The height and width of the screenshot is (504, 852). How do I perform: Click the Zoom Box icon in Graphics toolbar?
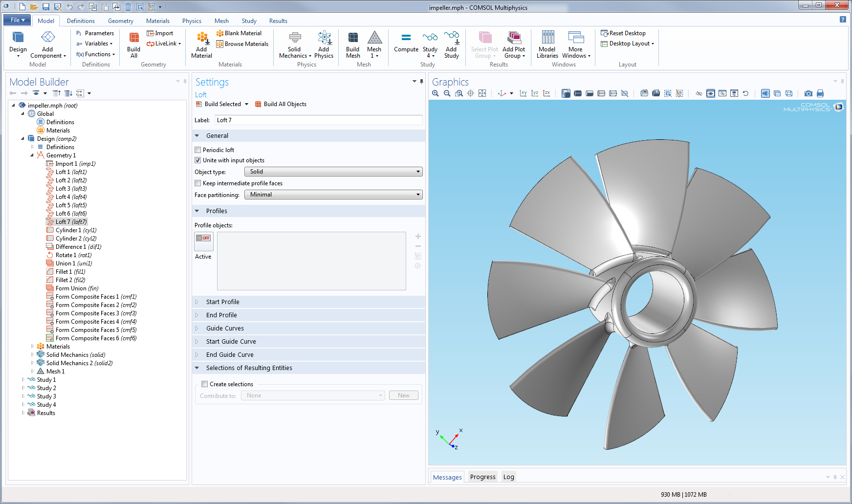coord(459,93)
